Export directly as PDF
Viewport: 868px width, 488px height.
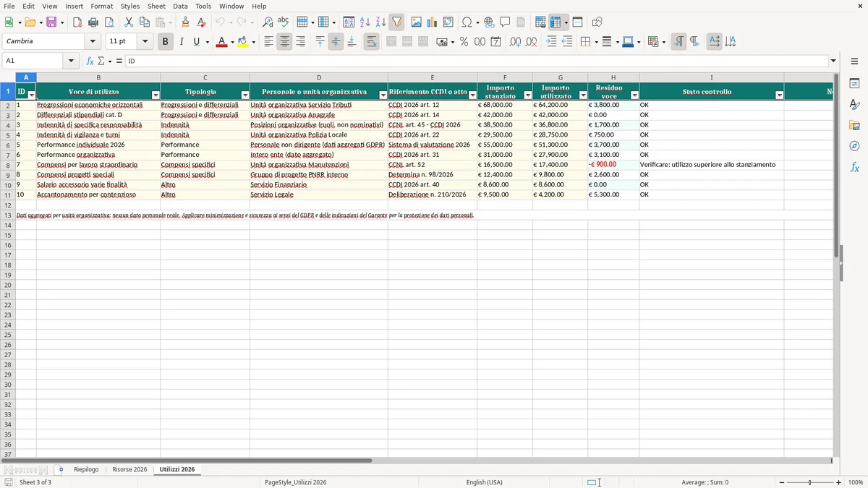point(77,22)
